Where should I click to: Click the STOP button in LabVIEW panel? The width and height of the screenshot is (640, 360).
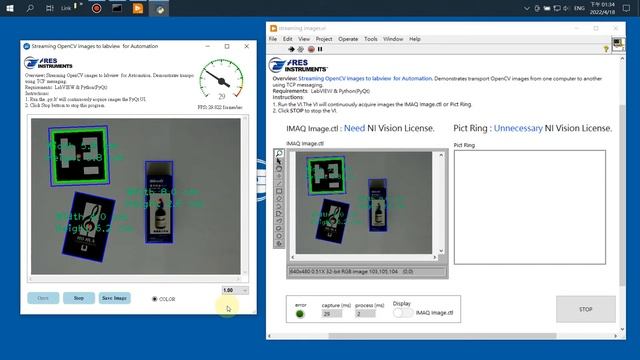pos(586,309)
